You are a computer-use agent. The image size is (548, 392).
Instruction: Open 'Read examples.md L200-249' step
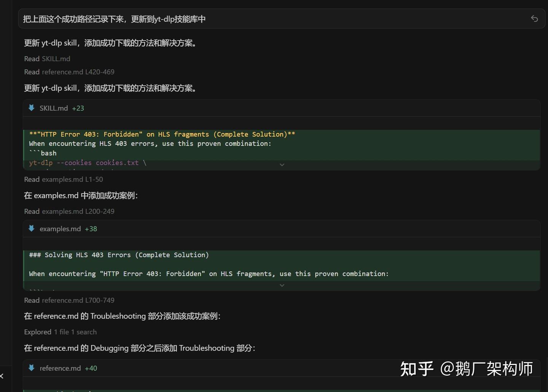(x=69, y=211)
